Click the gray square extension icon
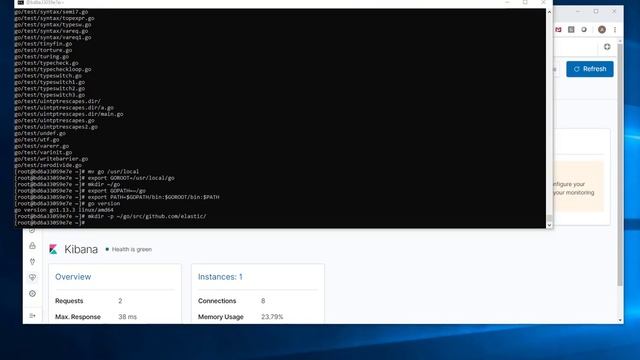640x360 pixels. click(571, 29)
